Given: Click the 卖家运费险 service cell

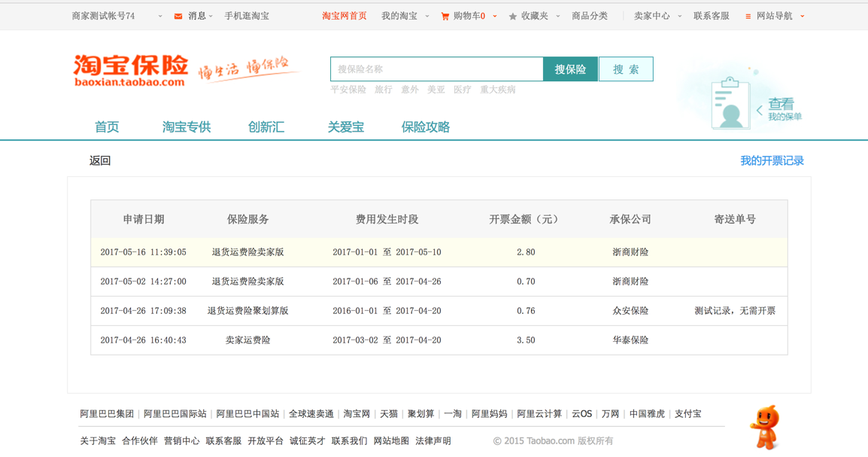Looking at the screenshot, I should [x=248, y=340].
